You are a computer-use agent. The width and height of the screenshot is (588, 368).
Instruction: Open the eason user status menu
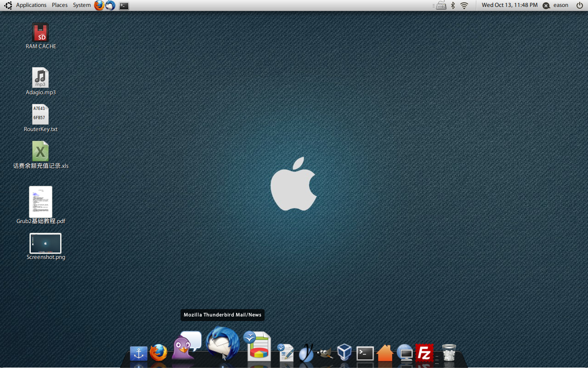556,6
